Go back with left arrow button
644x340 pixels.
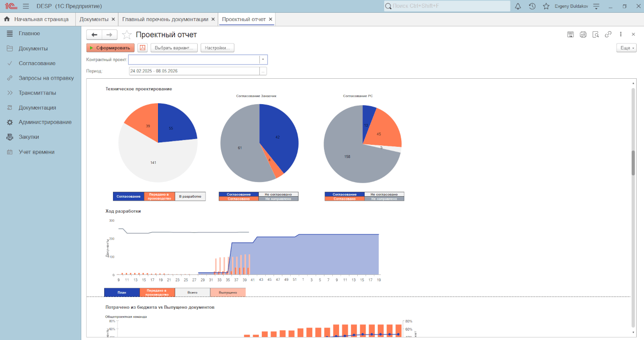click(x=94, y=35)
